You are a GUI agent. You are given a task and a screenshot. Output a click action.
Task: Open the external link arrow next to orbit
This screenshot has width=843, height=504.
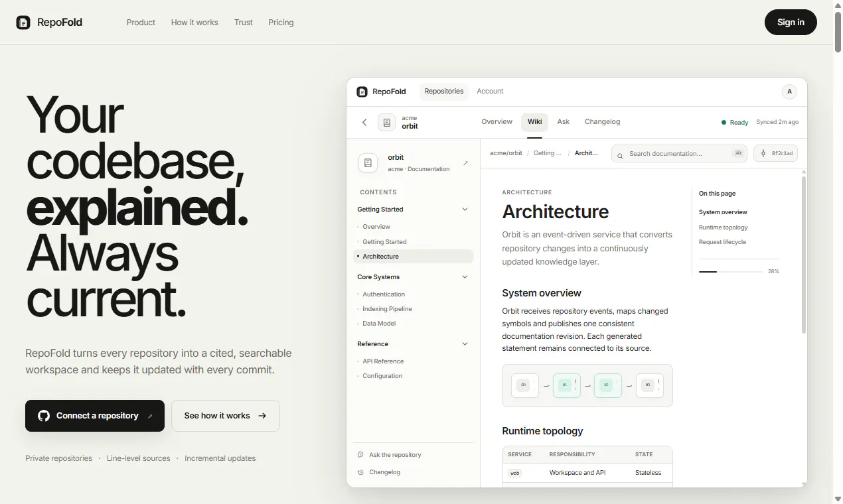[x=465, y=163]
